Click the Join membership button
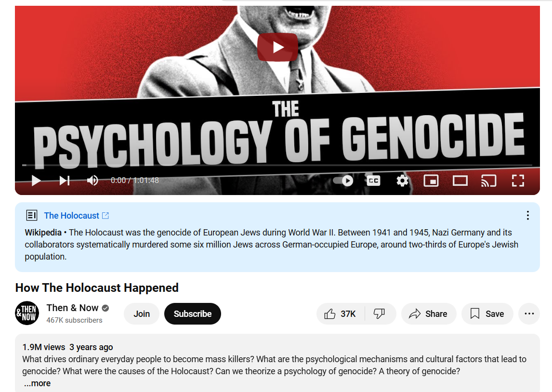Image resolution: width=552 pixels, height=392 pixels. click(x=142, y=314)
